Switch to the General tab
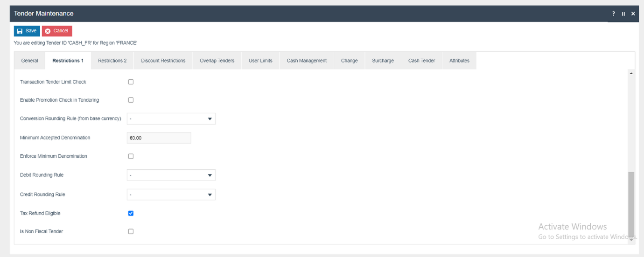644x257 pixels. (29, 61)
